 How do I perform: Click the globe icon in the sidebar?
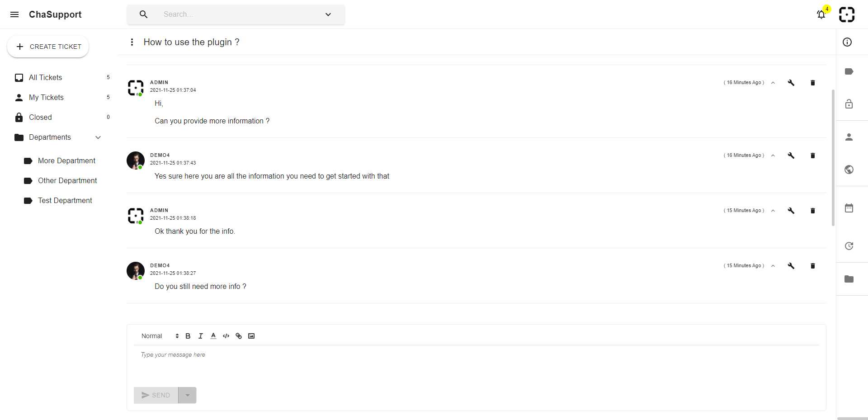[849, 170]
